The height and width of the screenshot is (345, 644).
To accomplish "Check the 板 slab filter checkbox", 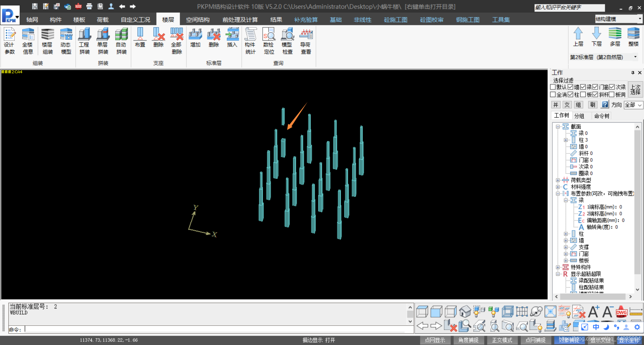I will coord(583,94).
